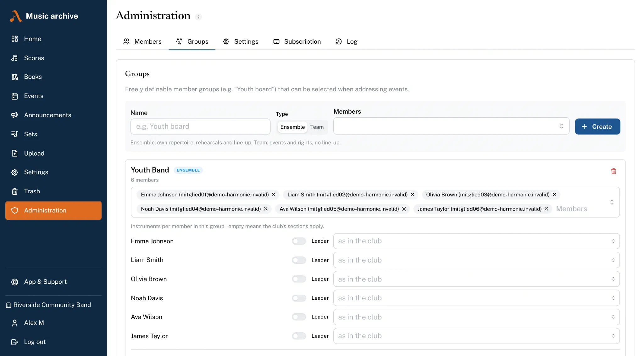The height and width of the screenshot is (356, 644).
Task: Toggle Leader switch for James Taylor
Action: (x=299, y=336)
